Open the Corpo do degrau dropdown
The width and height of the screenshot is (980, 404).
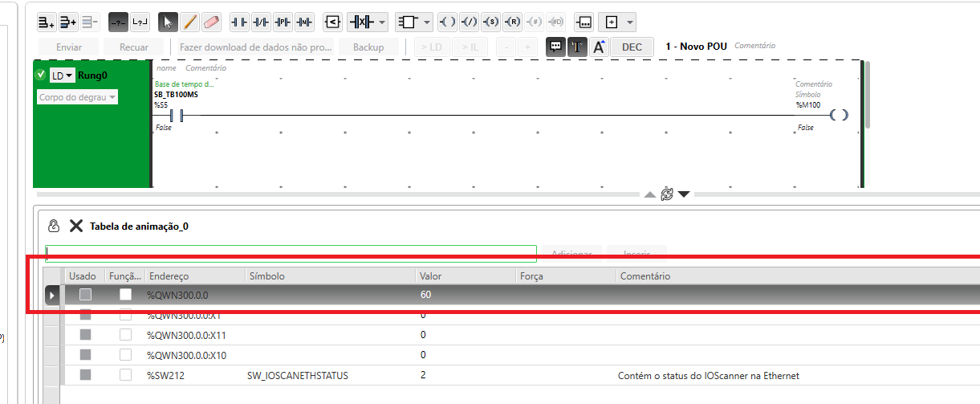77,96
